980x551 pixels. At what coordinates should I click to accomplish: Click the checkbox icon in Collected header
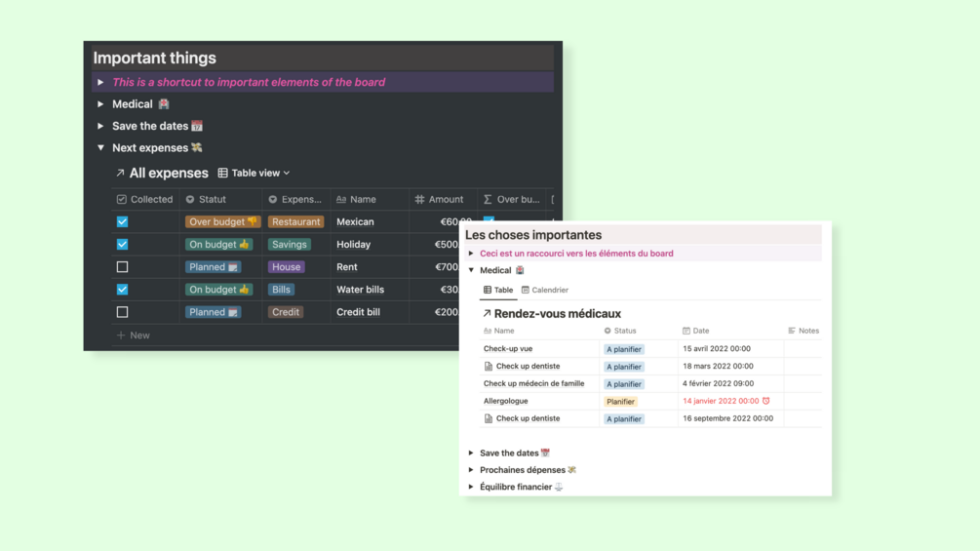[x=121, y=199]
